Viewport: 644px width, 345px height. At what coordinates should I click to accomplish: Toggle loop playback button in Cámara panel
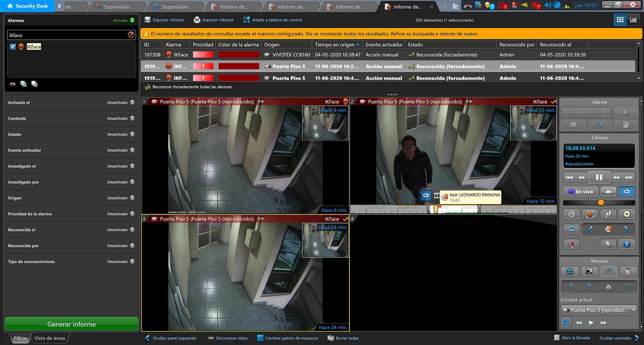click(627, 192)
